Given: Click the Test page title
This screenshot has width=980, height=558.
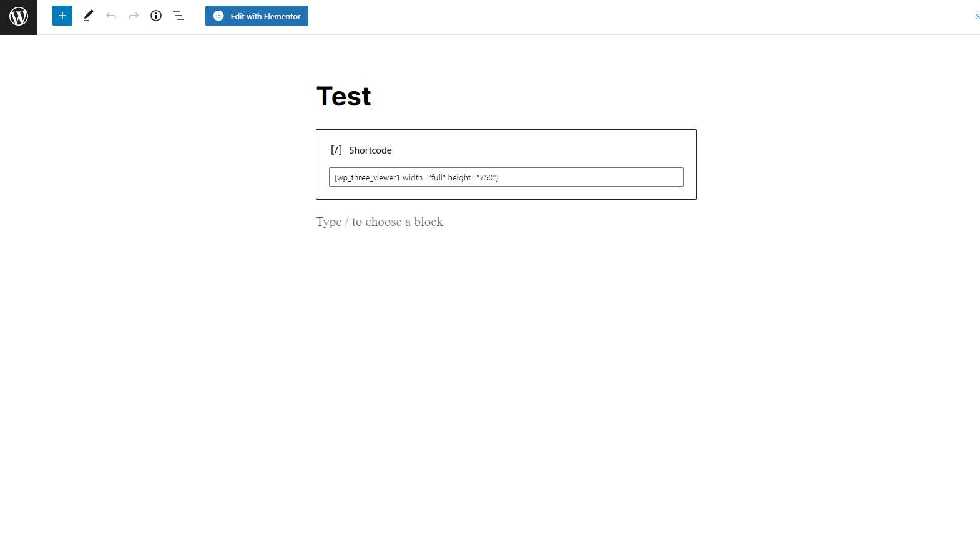Looking at the screenshot, I should click(344, 96).
